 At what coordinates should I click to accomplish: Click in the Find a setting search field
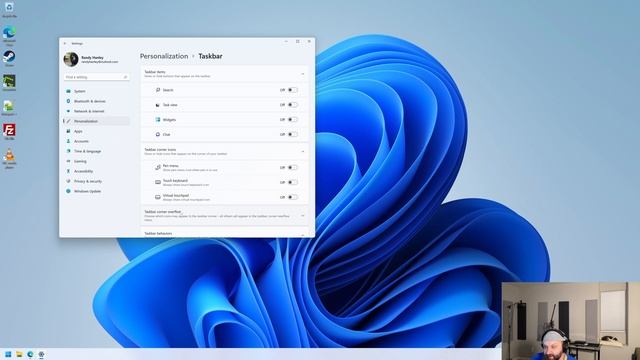[x=96, y=77]
